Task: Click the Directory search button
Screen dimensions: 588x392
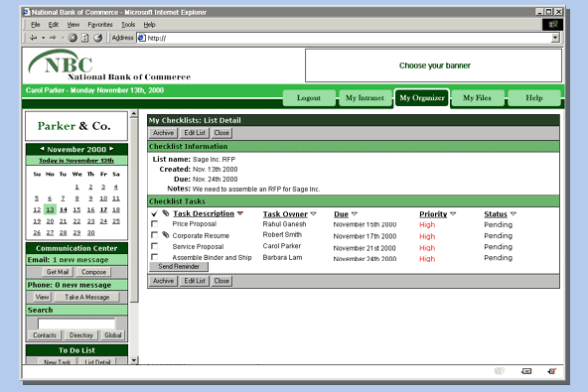Action: (x=81, y=335)
